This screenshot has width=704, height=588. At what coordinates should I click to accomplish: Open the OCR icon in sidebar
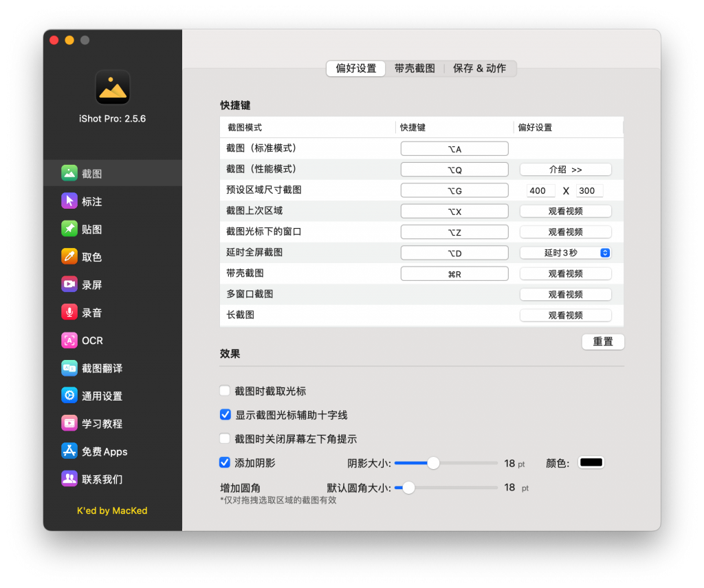(69, 341)
